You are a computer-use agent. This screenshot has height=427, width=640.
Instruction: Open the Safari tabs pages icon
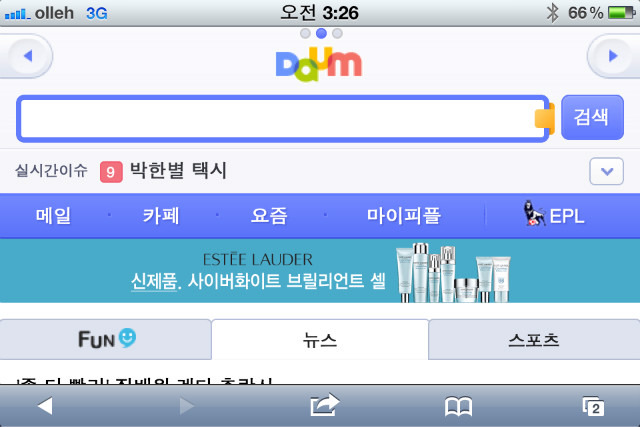click(593, 407)
